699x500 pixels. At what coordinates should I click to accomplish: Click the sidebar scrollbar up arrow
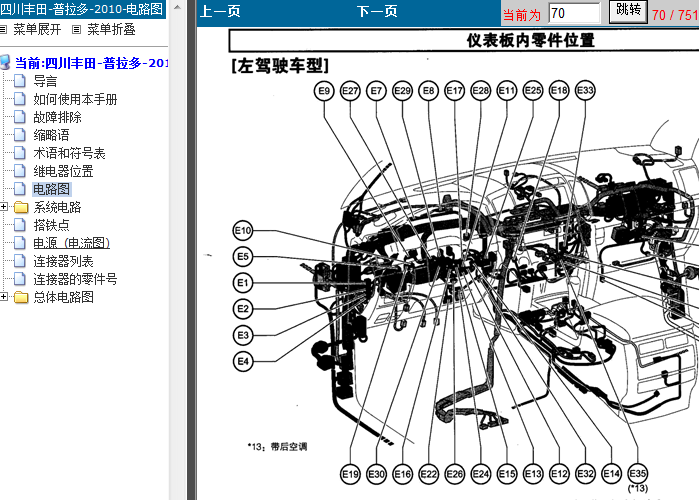(x=177, y=7)
